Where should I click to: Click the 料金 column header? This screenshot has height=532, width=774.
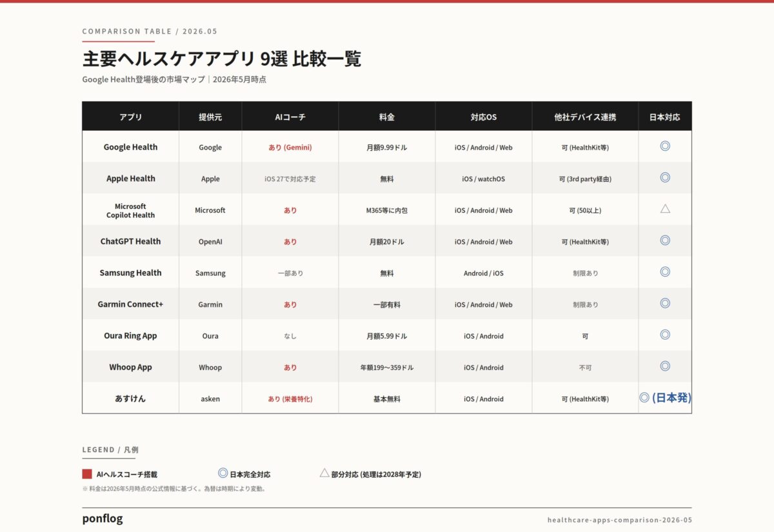click(387, 117)
